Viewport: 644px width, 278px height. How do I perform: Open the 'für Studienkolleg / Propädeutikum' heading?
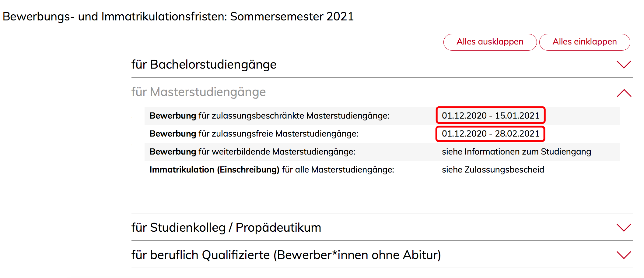click(226, 228)
